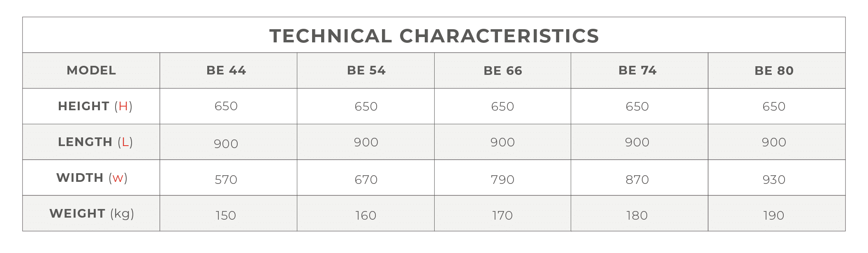Screen dimensions: 868x253
Task: Select the 670 width value cell
Action: point(366,180)
